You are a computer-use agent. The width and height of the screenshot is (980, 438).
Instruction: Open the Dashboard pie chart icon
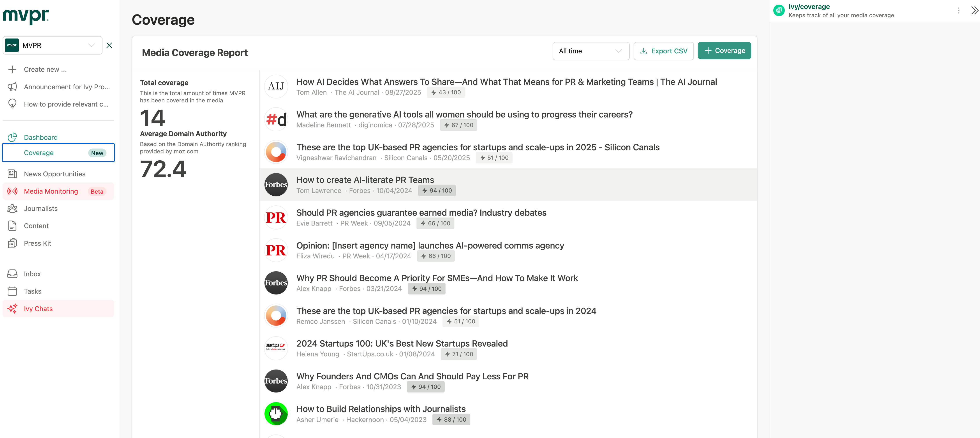(x=12, y=137)
